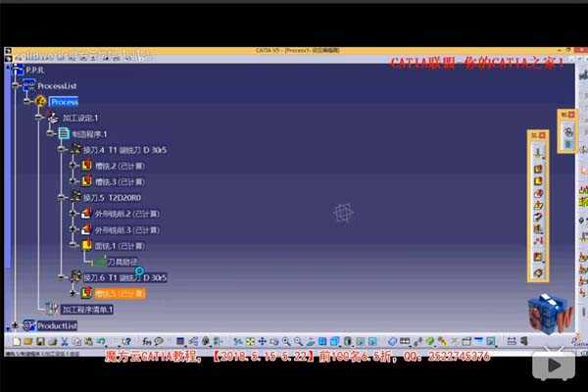Select the orange highlighted 槽铣.5 row
Viewport: 588px width, 392px height.
[x=120, y=293]
